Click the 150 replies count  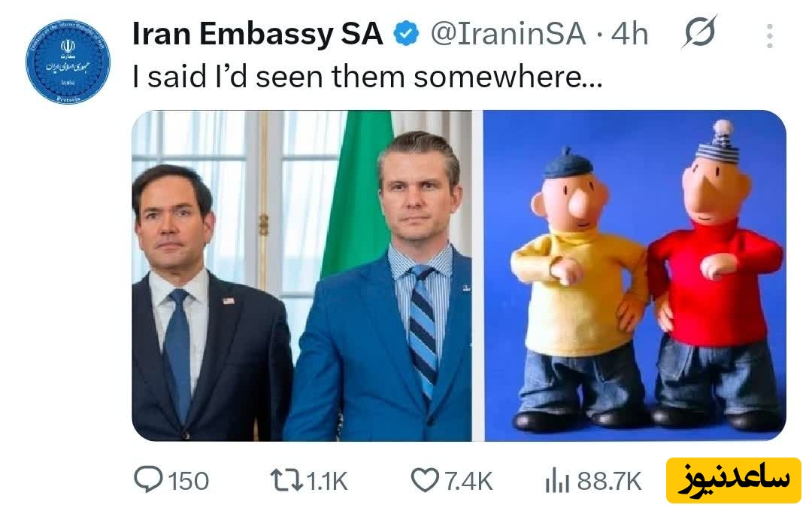coord(188,481)
